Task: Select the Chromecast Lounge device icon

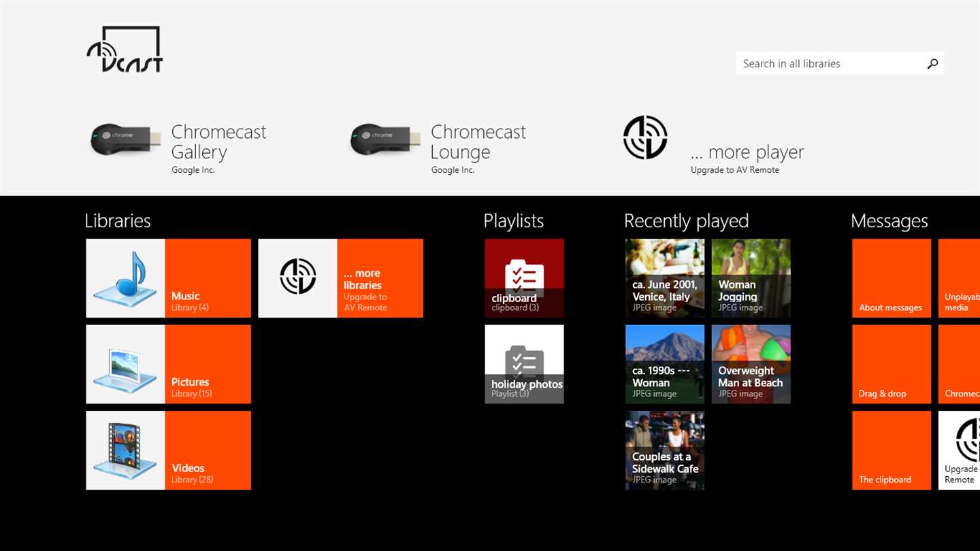Action: coord(385,140)
